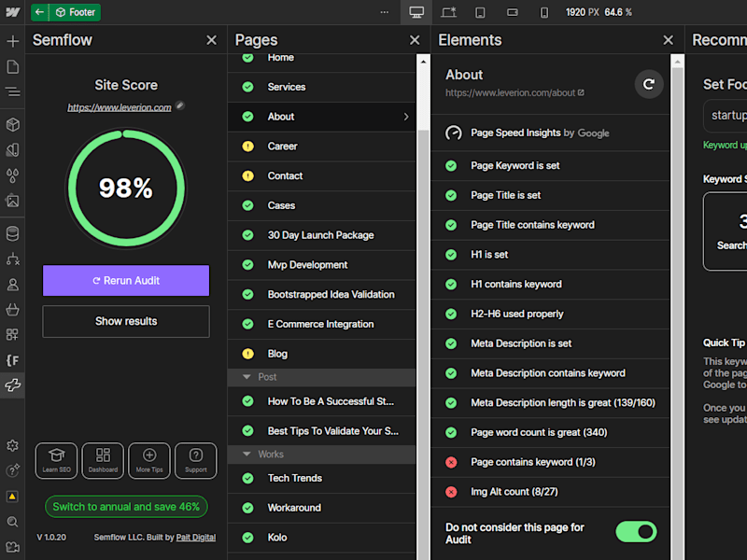
Task: Open the Pages panel icon in sidebar
Action: point(13,66)
